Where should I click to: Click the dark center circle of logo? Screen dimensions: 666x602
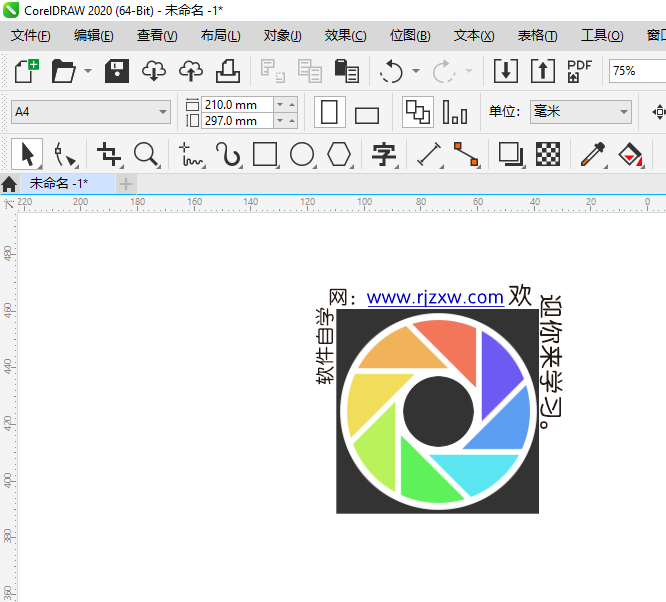point(438,411)
